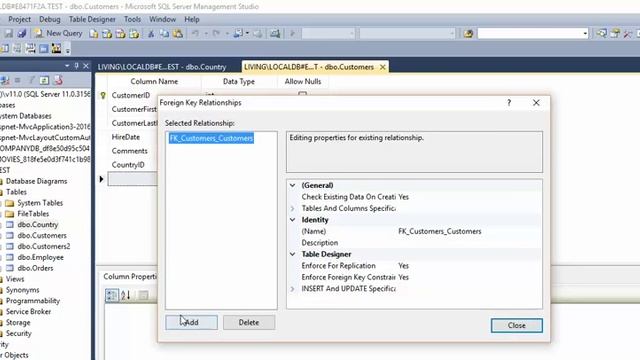Close the dbo.Customers tab
Image resolution: width=640 pixels, height=360 pixels.
click(x=383, y=67)
